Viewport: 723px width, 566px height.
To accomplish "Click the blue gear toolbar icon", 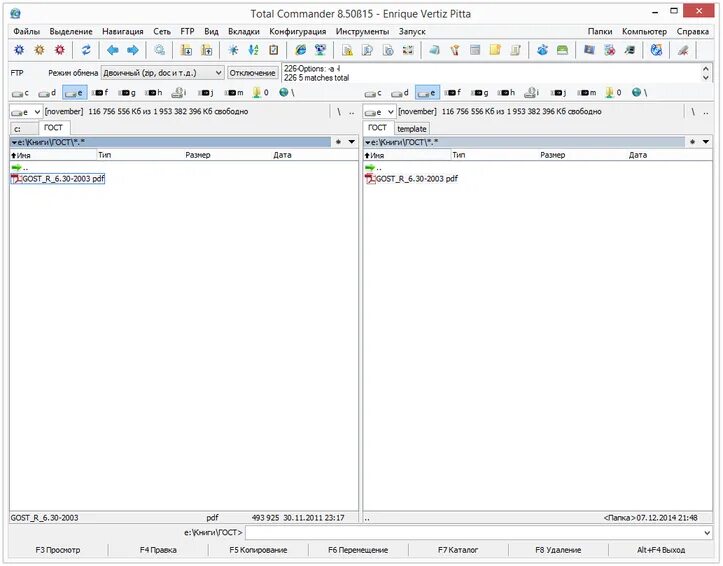I will click(x=19, y=50).
